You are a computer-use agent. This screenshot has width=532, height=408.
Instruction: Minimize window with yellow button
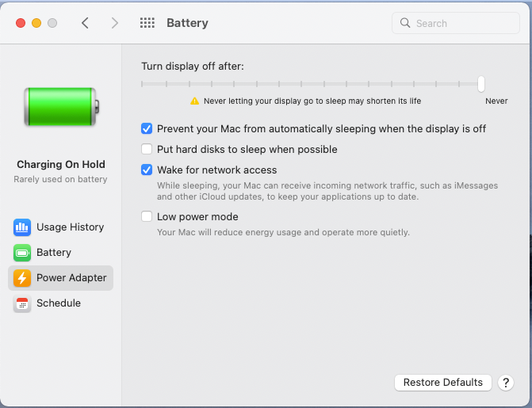tap(36, 23)
